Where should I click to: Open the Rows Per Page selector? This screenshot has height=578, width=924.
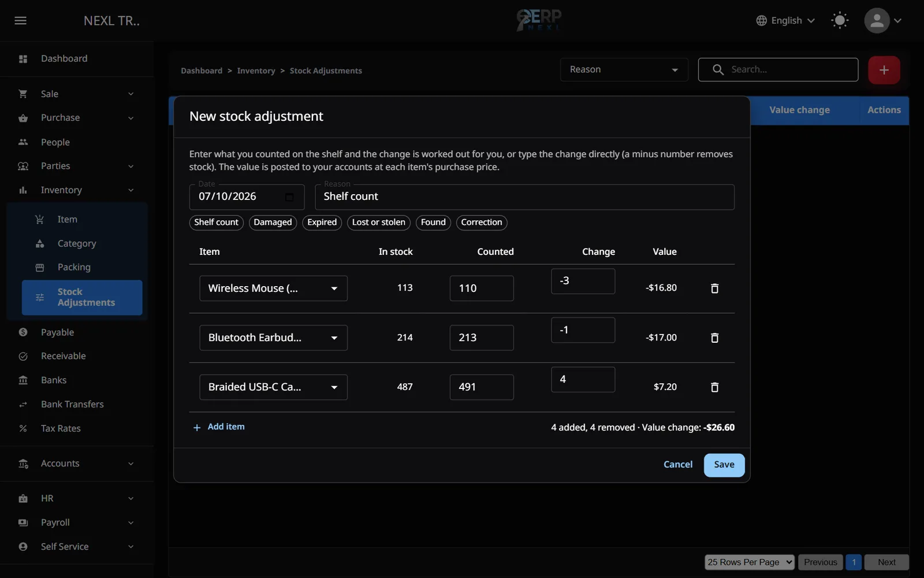tap(750, 562)
